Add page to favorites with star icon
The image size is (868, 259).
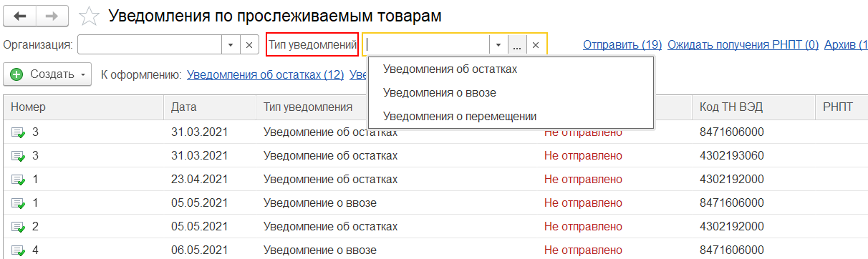tap(90, 15)
